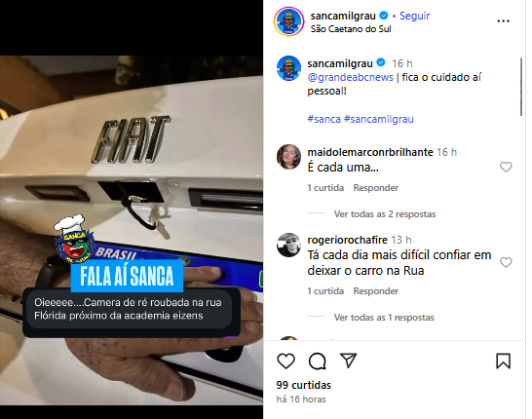The width and height of the screenshot is (532, 419).
Task: Open the #sancamilgrau hashtag
Action: click(x=379, y=119)
